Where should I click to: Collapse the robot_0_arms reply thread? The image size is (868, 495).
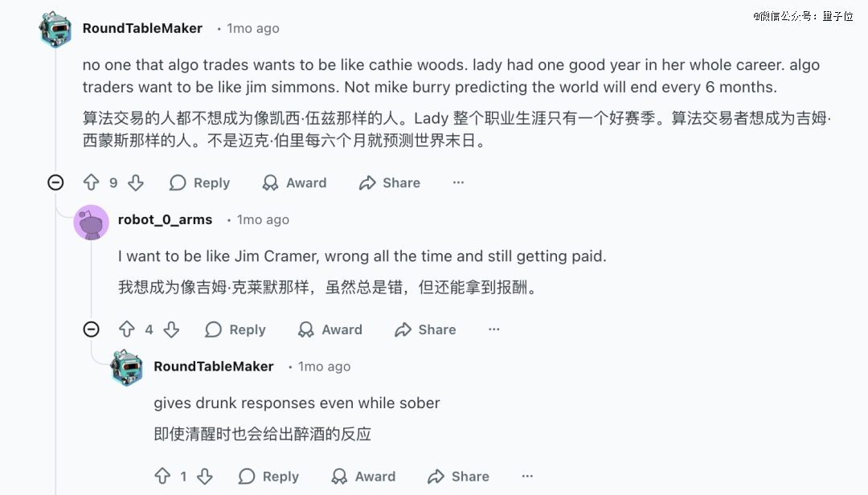point(92,329)
